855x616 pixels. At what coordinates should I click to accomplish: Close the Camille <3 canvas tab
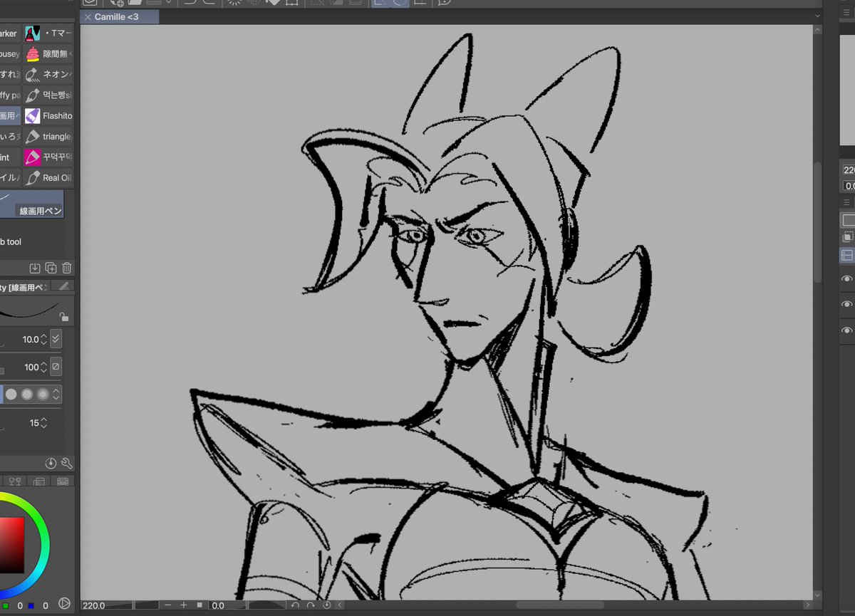[x=88, y=16]
